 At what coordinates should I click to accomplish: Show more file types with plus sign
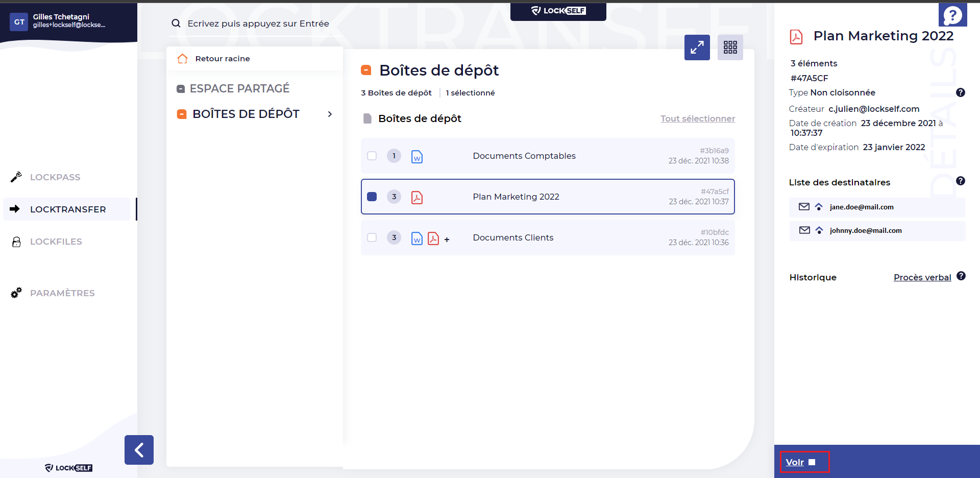[x=447, y=240]
